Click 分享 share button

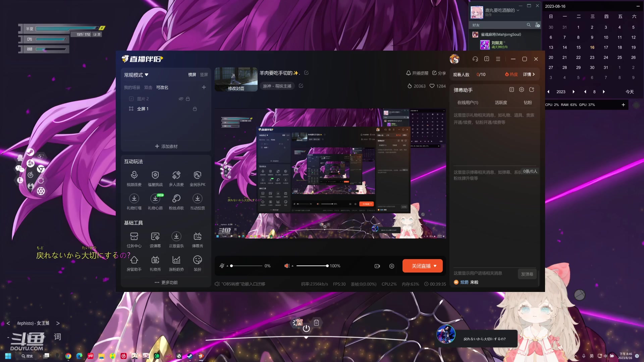tap(439, 73)
